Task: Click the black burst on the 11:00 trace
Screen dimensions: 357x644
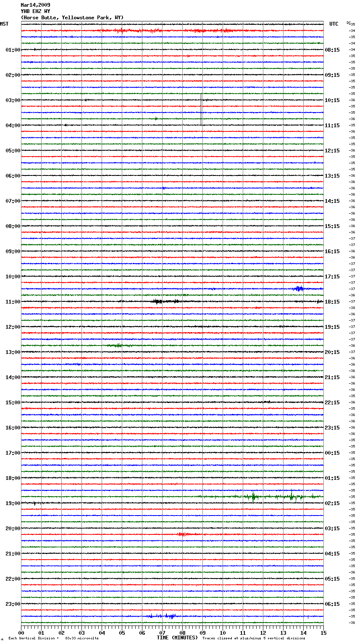Action: (166, 301)
